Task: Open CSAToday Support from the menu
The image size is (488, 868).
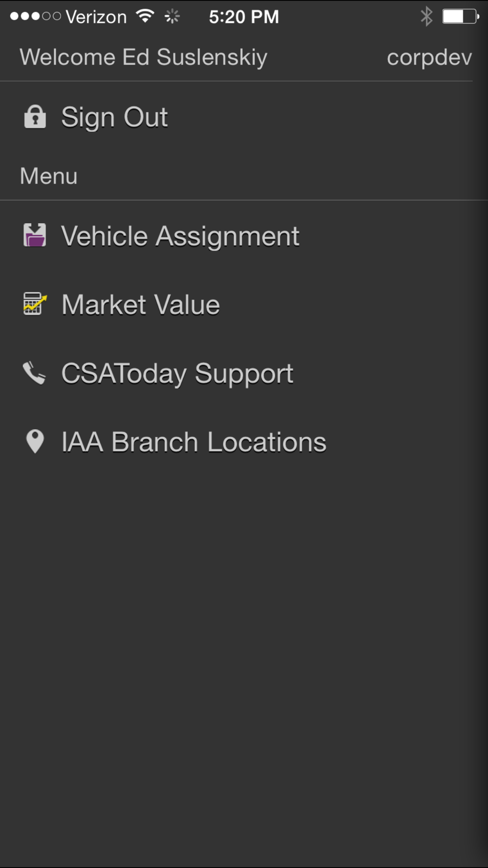Action: point(177,374)
